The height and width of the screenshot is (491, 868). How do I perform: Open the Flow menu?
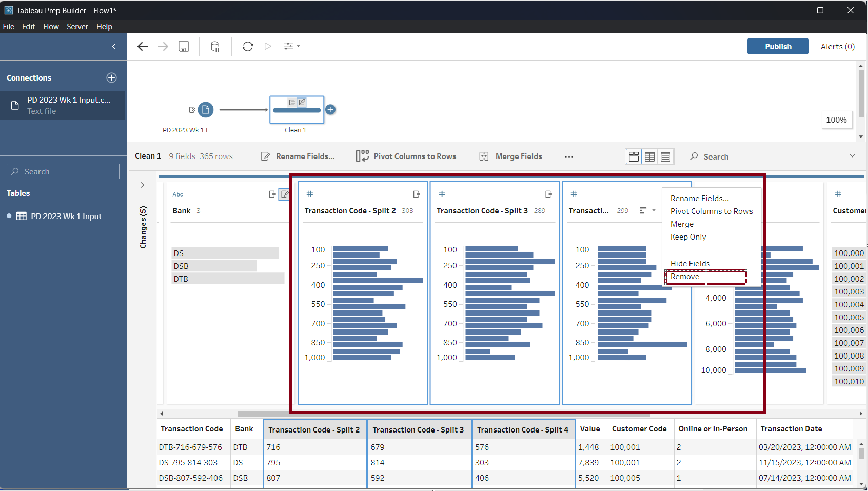[51, 27]
